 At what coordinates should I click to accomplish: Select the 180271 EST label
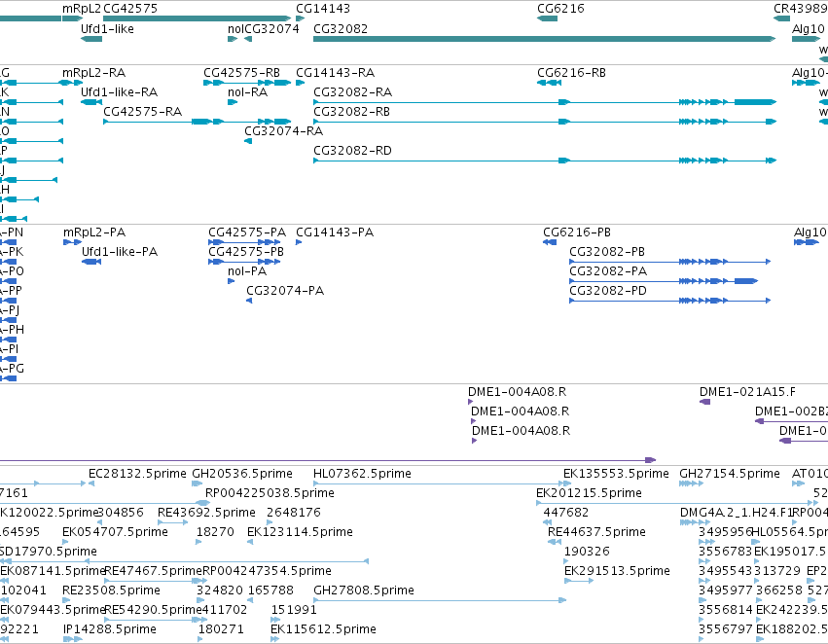(221, 629)
